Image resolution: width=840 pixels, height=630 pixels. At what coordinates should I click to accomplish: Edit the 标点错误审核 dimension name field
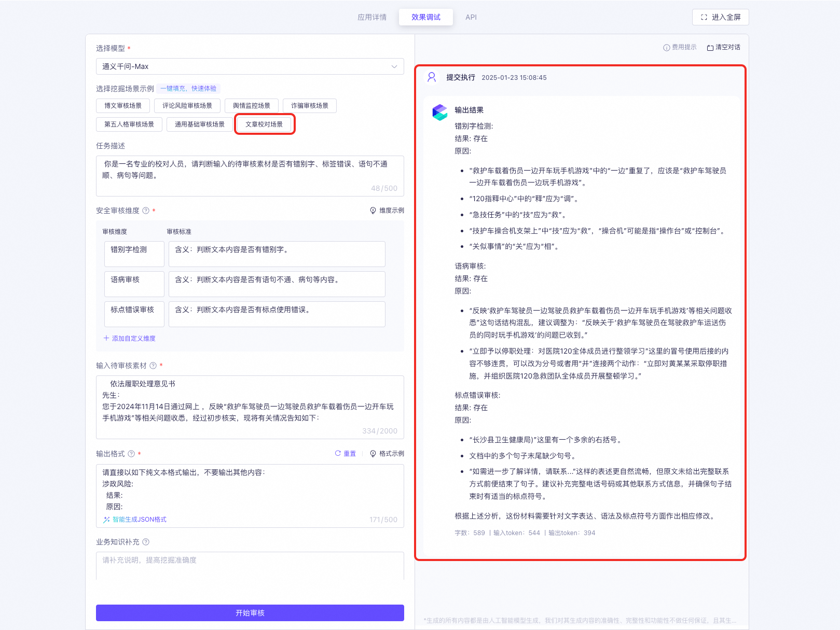tap(134, 314)
